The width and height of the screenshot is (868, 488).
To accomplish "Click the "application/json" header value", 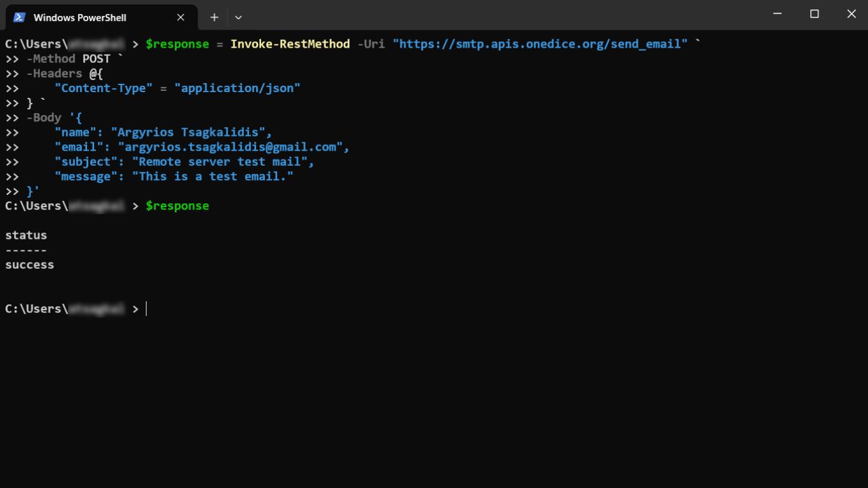I will click(237, 88).
